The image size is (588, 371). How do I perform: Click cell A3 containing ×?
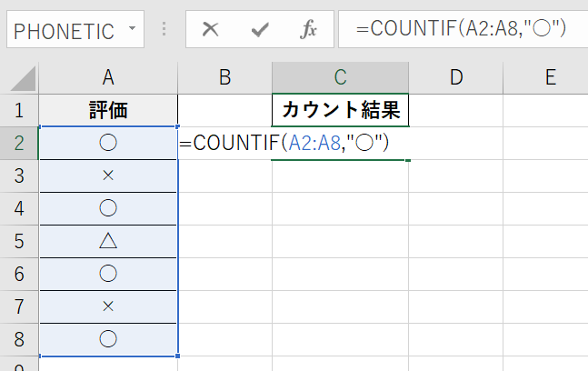pos(108,176)
